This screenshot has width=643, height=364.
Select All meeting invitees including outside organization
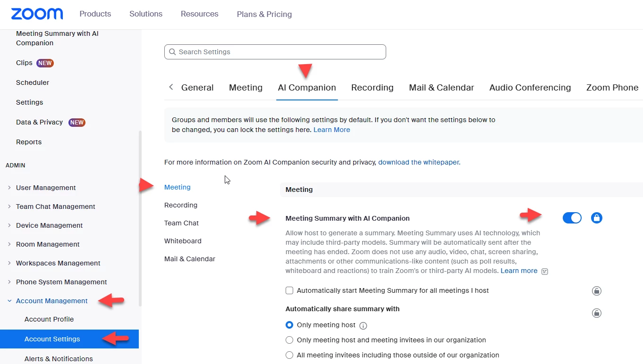pyautogui.click(x=289, y=355)
